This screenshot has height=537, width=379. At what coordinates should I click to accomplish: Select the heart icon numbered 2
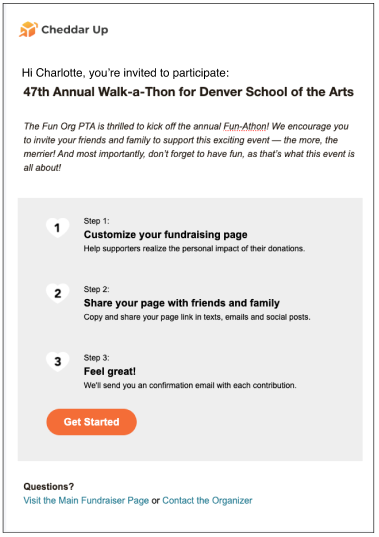pos(58,293)
